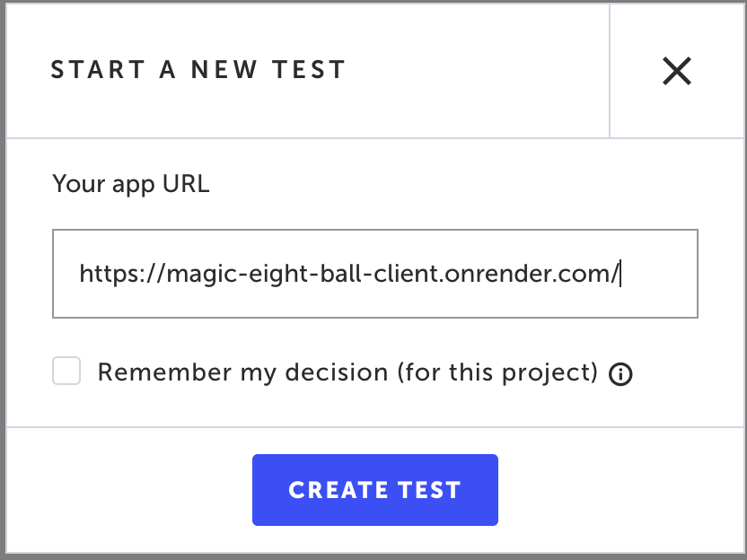Click '(for this project)' in the checkbox label

(x=498, y=372)
